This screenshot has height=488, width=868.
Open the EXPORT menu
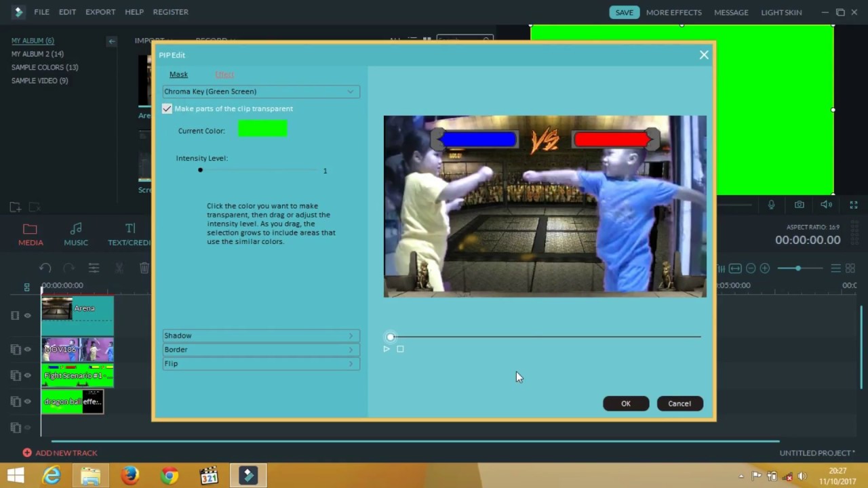(100, 12)
